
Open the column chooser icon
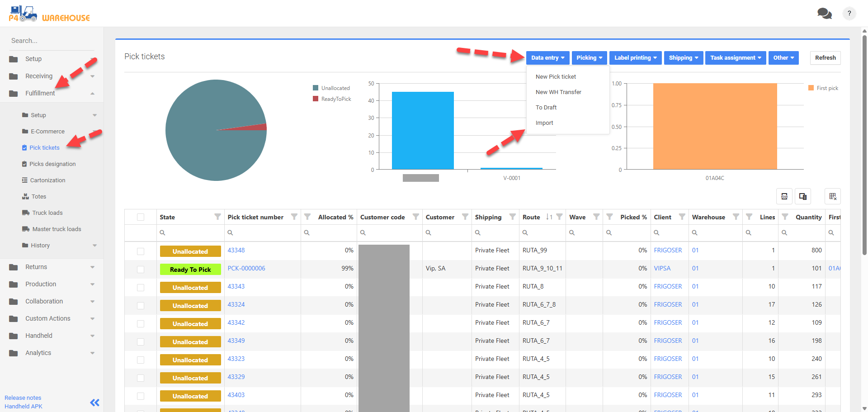click(x=803, y=196)
